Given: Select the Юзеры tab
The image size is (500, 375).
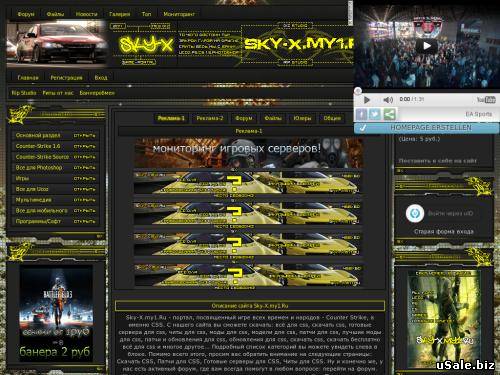Looking at the screenshot, I should tap(302, 118).
